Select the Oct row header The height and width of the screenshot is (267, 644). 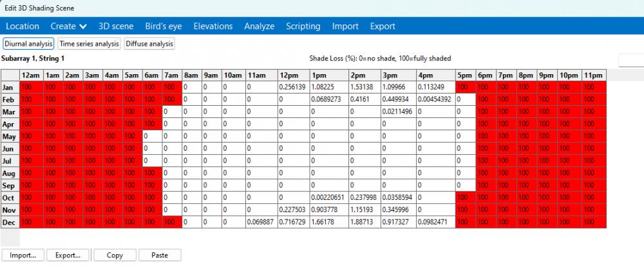[10, 197]
